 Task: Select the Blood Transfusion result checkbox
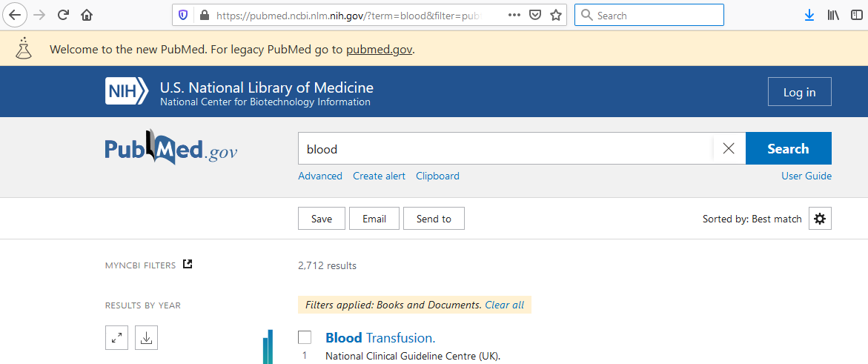[x=305, y=337]
